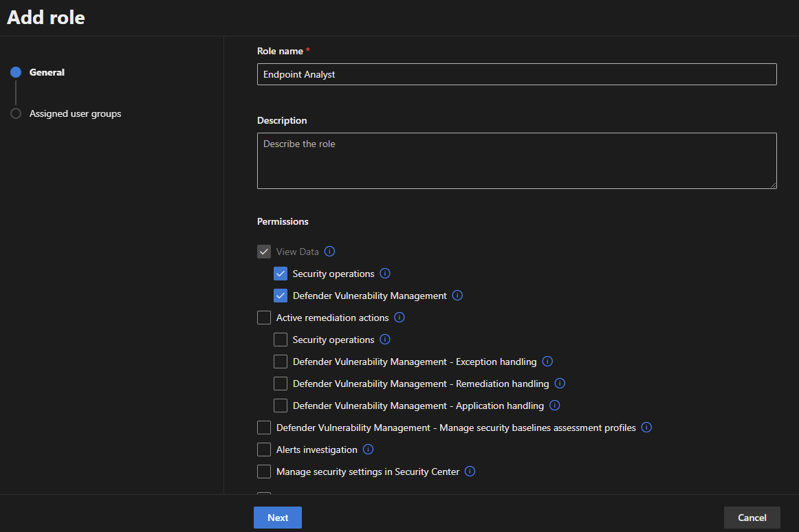This screenshot has width=799, height=532.
Task: Click info icon next to Alerts investigation
Action: (368, 450)
